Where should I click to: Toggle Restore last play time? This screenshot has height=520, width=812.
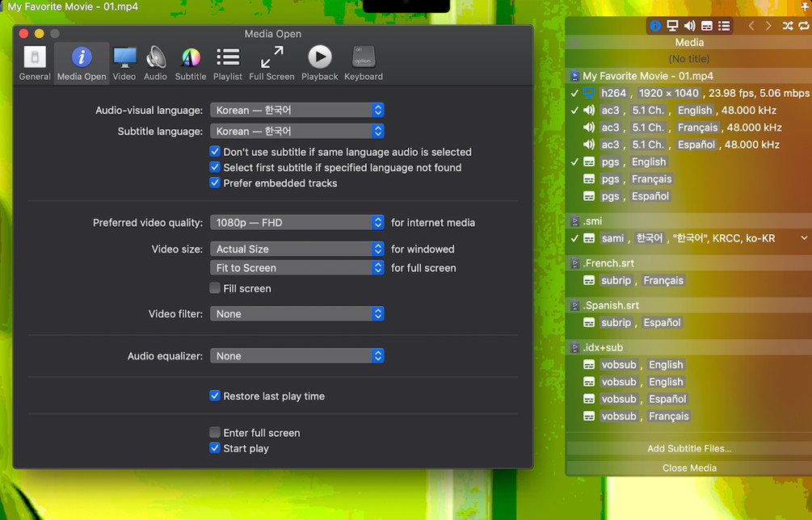click(215, 396)
